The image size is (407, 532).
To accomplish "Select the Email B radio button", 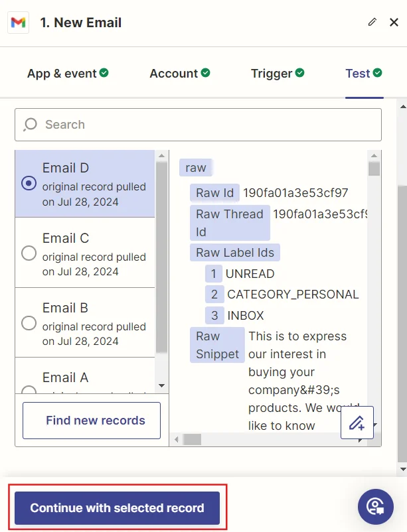I will (x=29, y=323).
